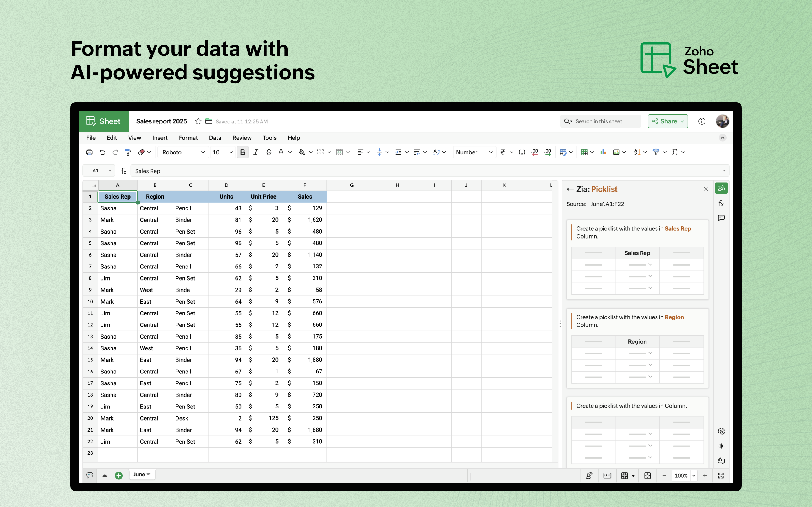Add new sheet with plus icon
The width and height of the screenshot is (812, 507).
tap(118, 475)
